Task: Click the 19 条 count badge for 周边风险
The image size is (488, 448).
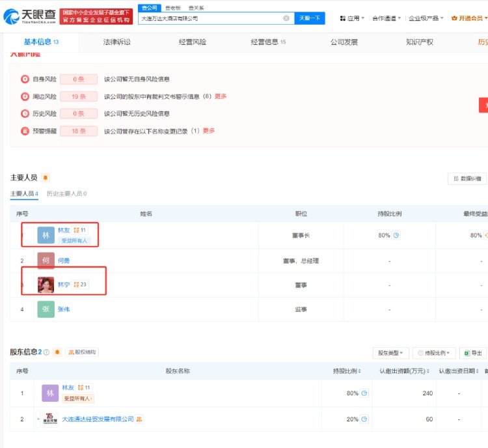Action: point(79,96)
